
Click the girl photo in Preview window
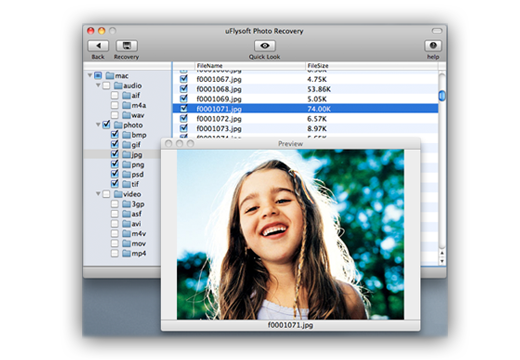pos(290,235)
